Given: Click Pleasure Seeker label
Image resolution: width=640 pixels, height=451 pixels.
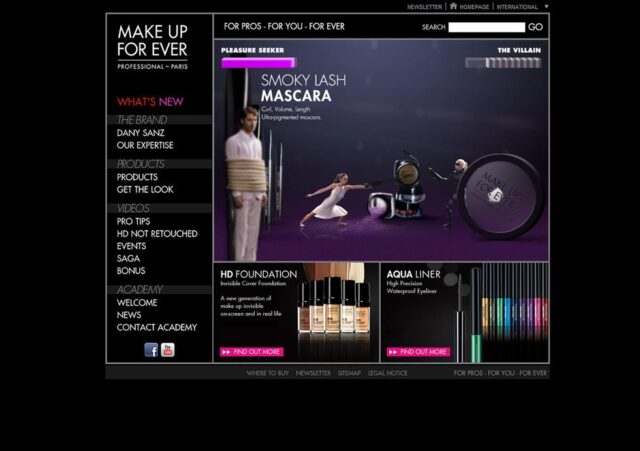Looking at the screenshot, I should (x=252, y=50).
